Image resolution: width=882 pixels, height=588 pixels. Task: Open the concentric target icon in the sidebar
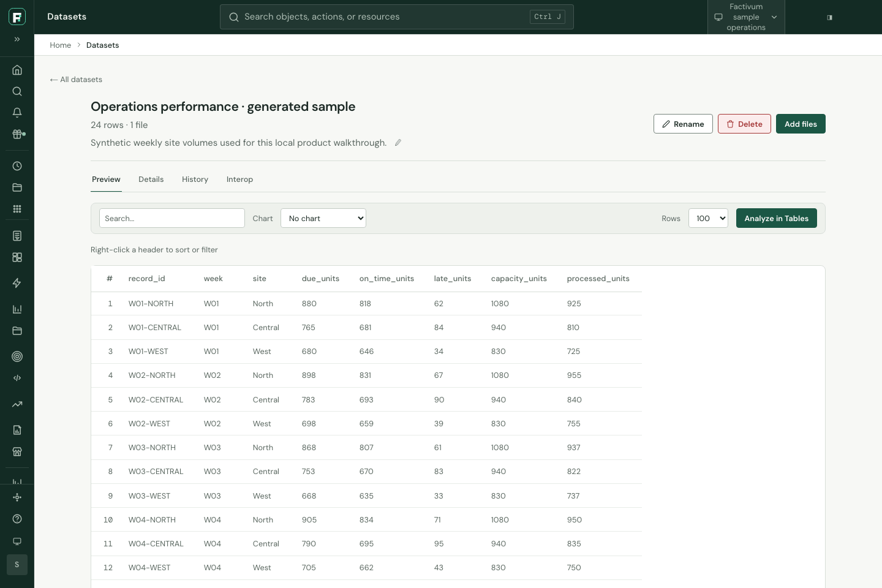point(17,356)
